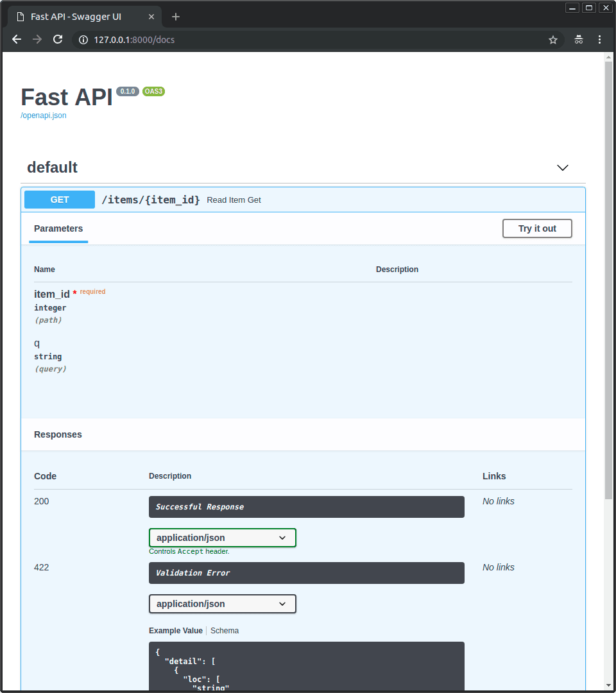
Task: Select the Parameters tab
Action: point(58,228)
